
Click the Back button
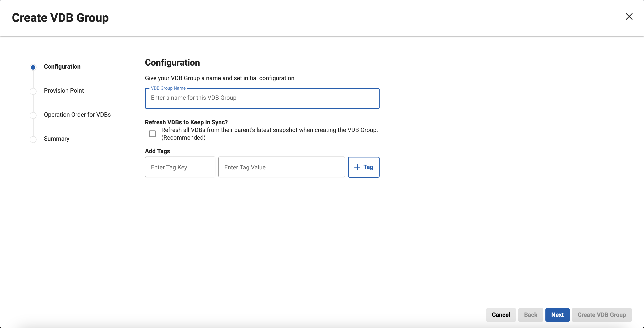(x=530, y=315)
